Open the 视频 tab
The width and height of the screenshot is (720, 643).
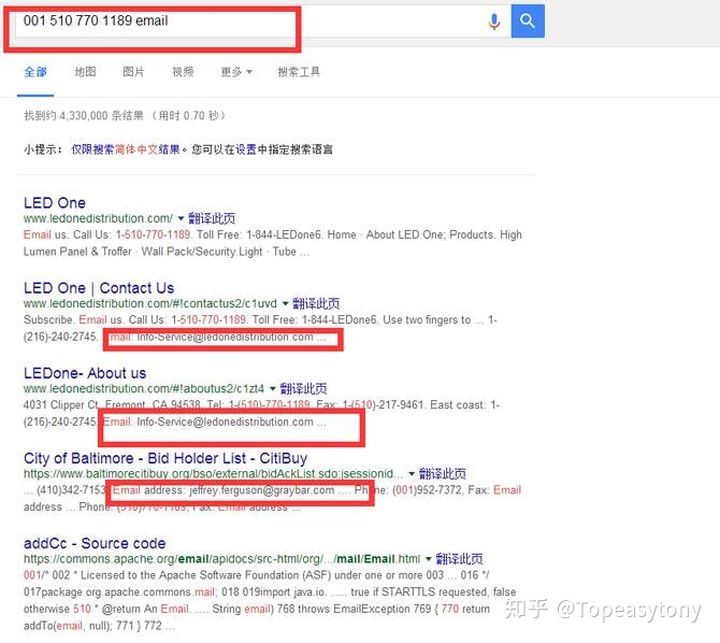pyautogui.click(x=182, y=72)
